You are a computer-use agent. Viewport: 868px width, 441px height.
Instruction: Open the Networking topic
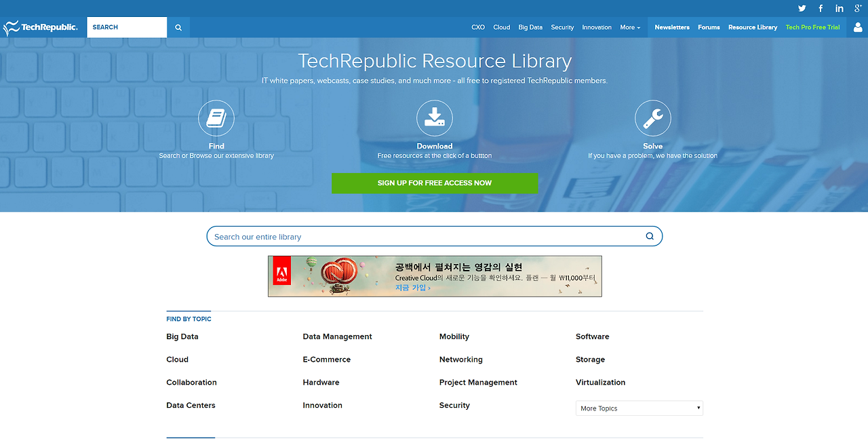(461, 360)
